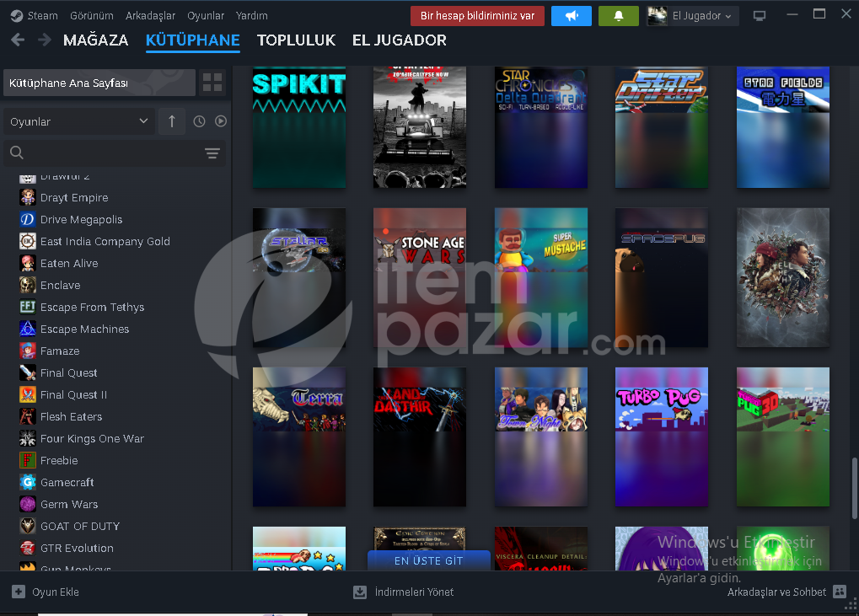
Task: Sort by recent activity clock icon
Action: click(199, 121)
